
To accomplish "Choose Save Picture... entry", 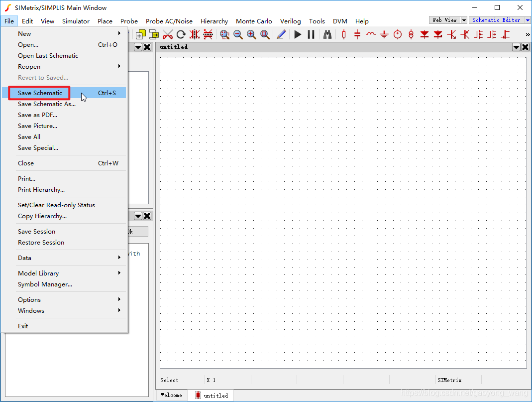I will click(x=64, y=126).
